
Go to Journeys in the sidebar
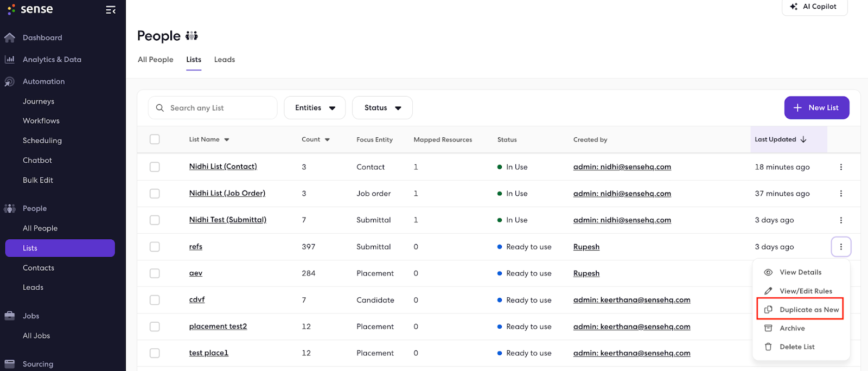[x=39, y=101]
